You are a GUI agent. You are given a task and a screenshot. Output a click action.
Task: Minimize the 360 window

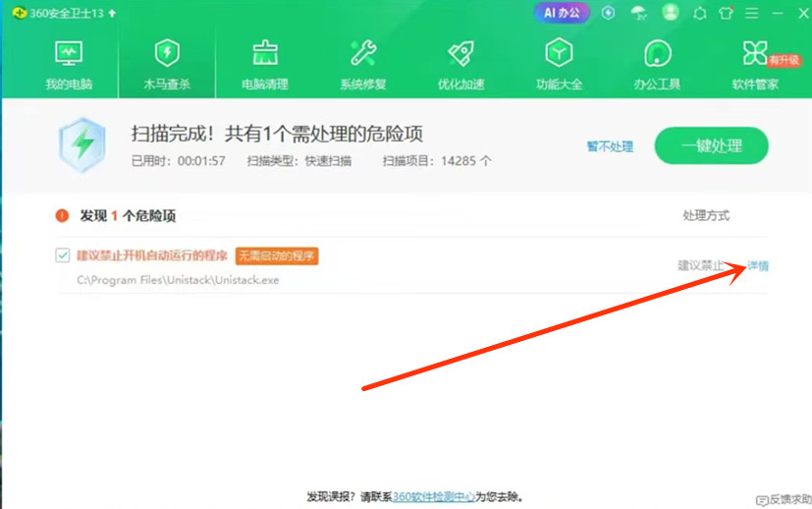[778, 14]
